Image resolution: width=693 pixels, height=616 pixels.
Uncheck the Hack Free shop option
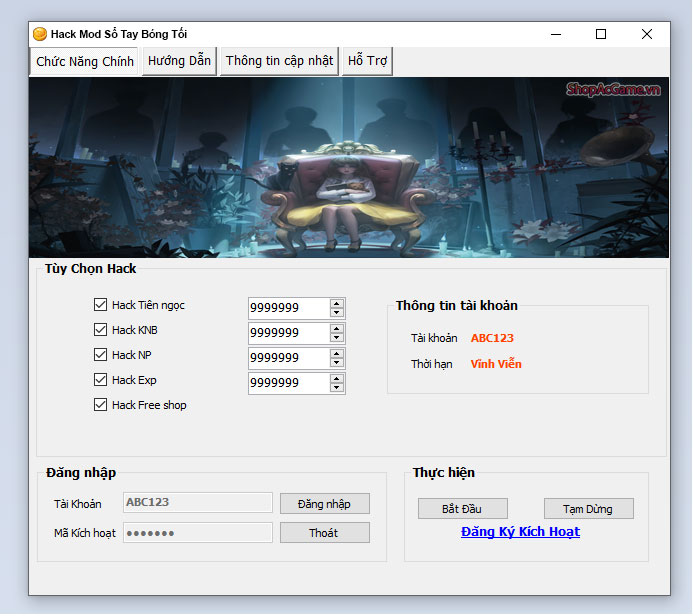point(100,405)
